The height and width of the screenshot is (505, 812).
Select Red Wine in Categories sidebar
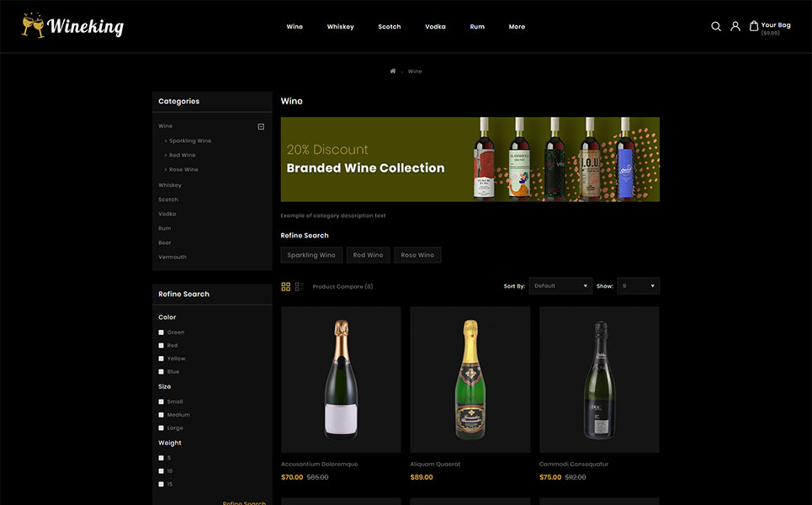(183, 156)
